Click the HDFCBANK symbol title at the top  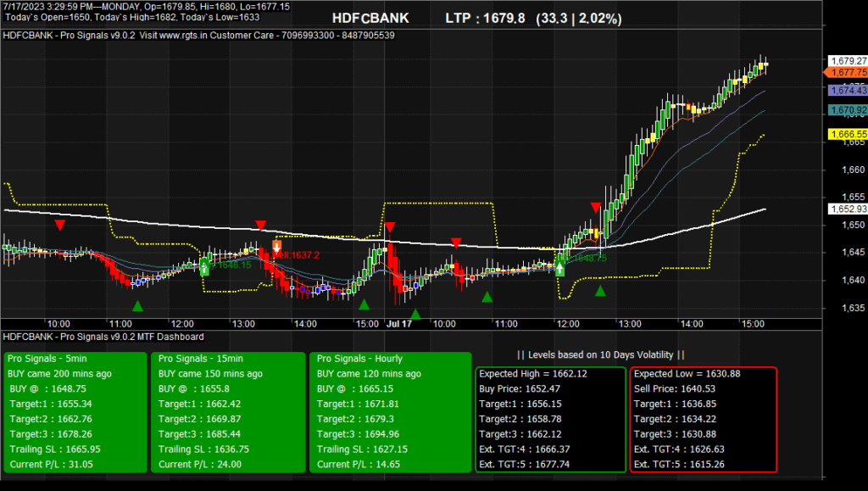370,19
